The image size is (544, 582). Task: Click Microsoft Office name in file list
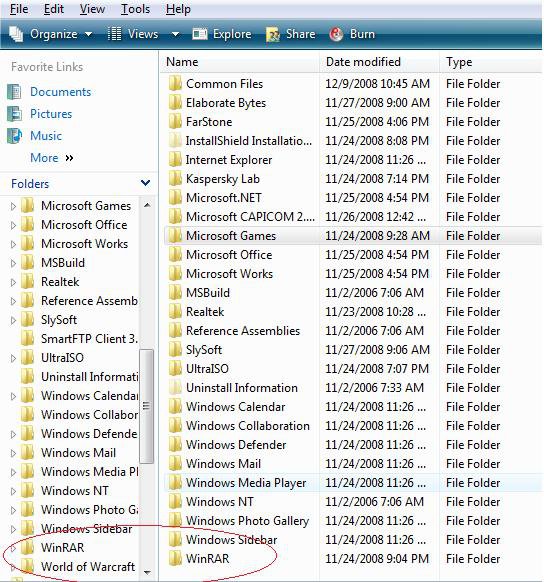[229, 255]
